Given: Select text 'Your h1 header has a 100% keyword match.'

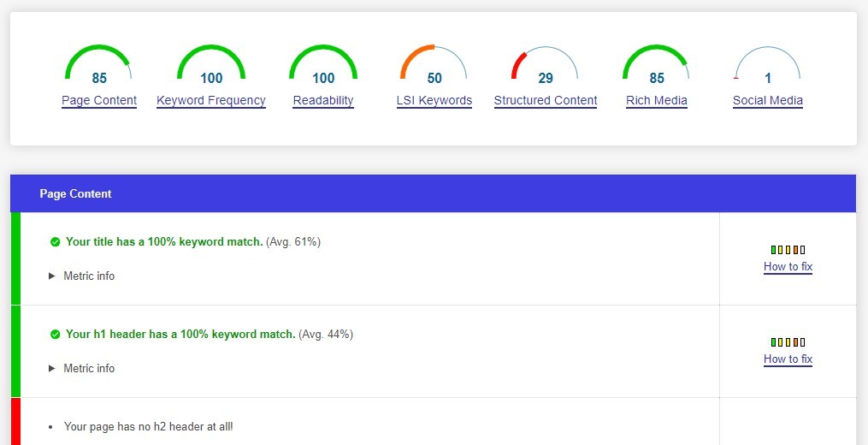Looking at the screenshot, I should tap(180, 335).
